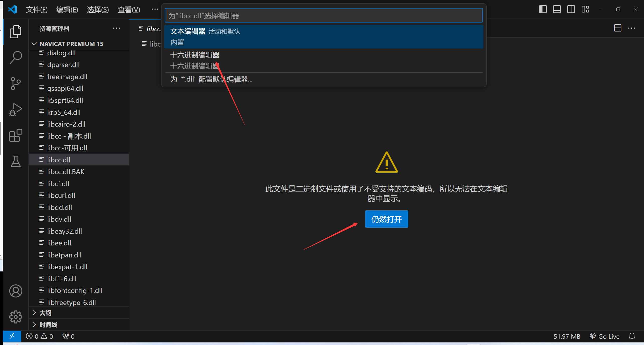Toggle the secondary side bar layout button

coord(571,9)
